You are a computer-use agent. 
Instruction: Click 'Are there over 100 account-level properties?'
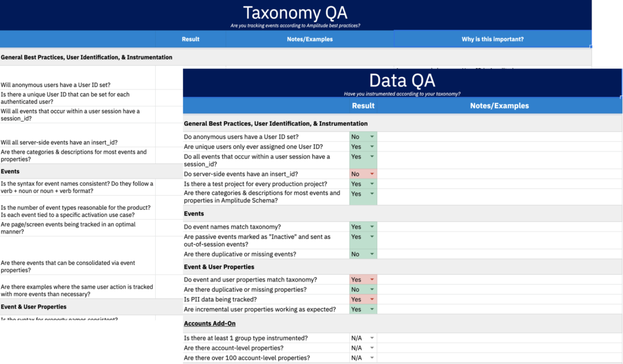coord(247,358)
